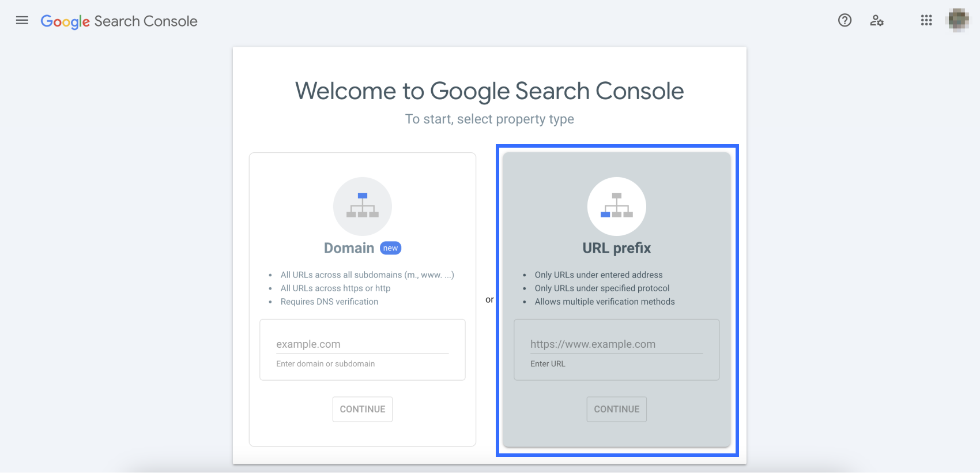
Task: Click the "Enter domain or subdomain" helper label
Action: point(325,364)
